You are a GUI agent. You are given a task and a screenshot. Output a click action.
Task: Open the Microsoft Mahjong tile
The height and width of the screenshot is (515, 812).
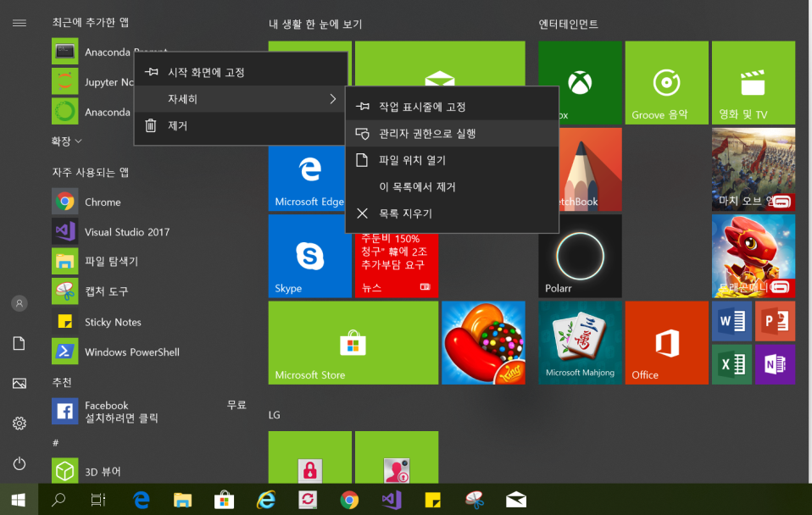tap(580, 343)
